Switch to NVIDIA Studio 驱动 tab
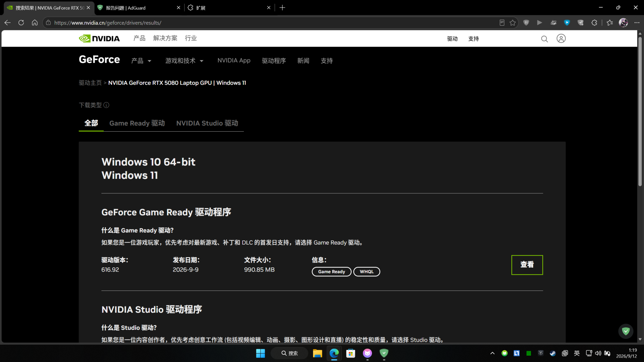This screenshot has width=644, height=362. click(x=207, y=123)
